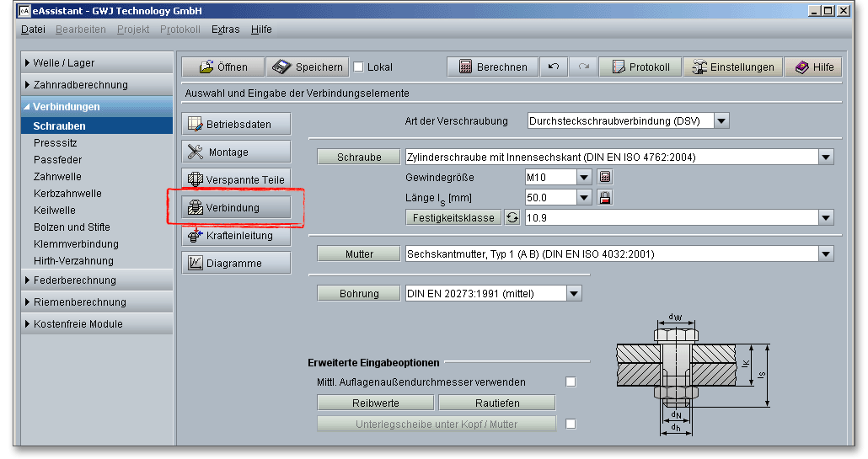This screenshot has height=459, width=868.
Task: Open the Datei menu
Action: 33,29
